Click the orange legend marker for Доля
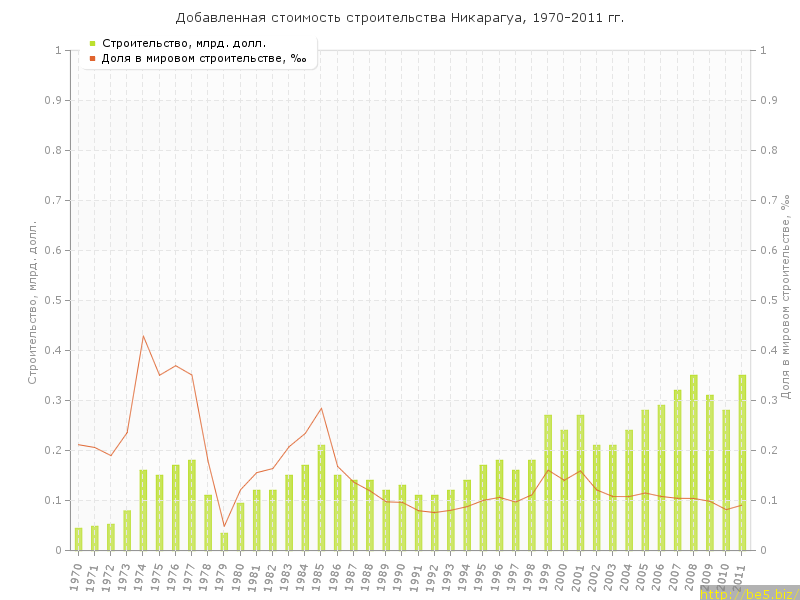This screenshot has width=800, height=600. (x=92, y=58)
